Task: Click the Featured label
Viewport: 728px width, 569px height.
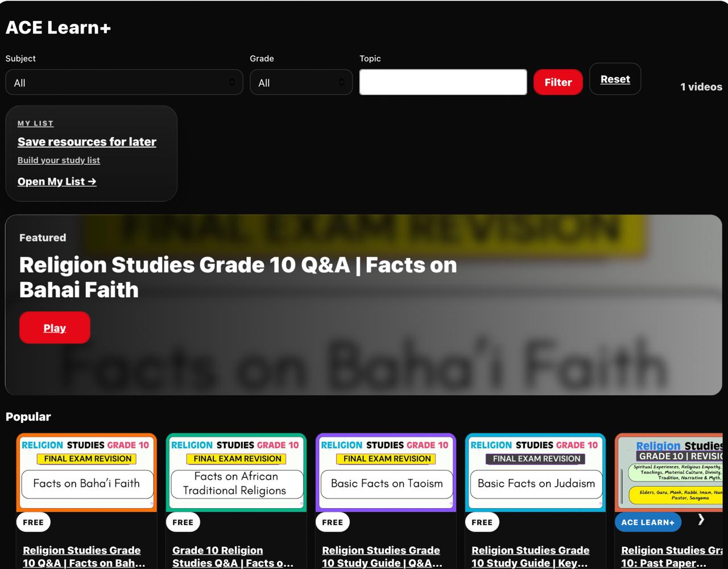Action: tap(43, 238)
